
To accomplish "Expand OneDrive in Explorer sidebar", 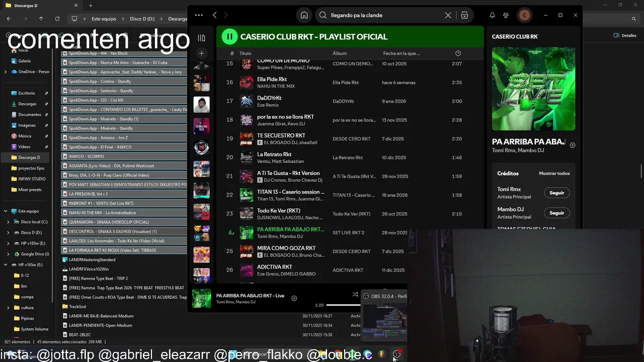I will tap(6, 72).
